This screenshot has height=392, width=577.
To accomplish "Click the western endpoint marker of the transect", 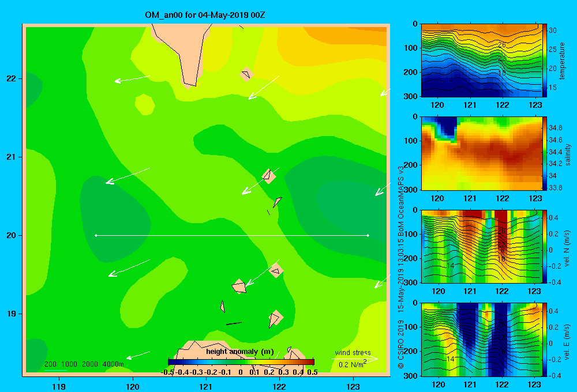I will pos(96,235).
